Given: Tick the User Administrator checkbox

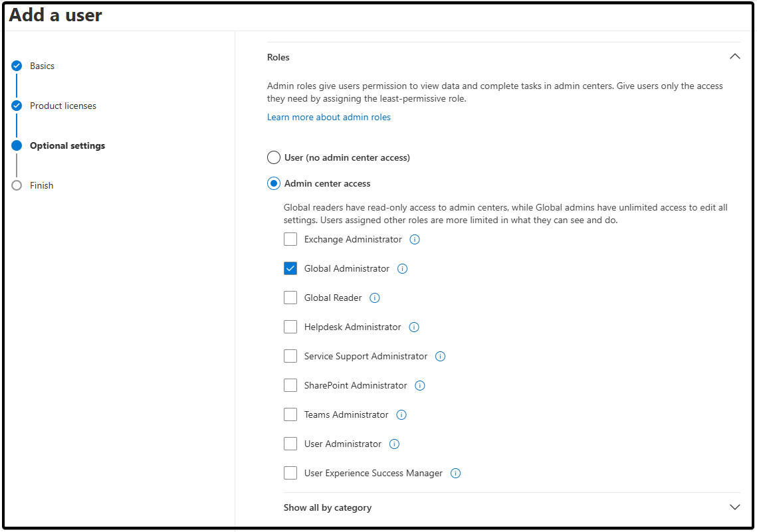Looking at the screenshot, I should (290, 444).
